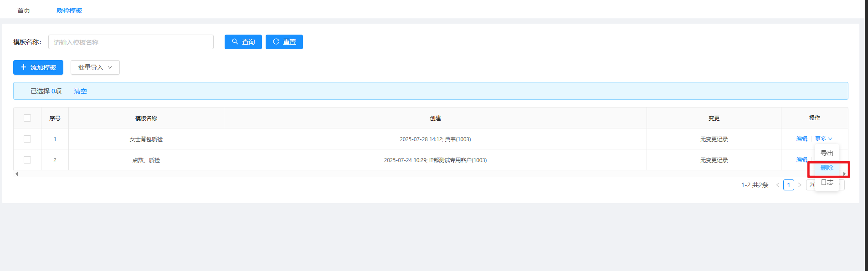Open the 质检模板 tab
Screen dimensions: 868x271
coord(69,10)
